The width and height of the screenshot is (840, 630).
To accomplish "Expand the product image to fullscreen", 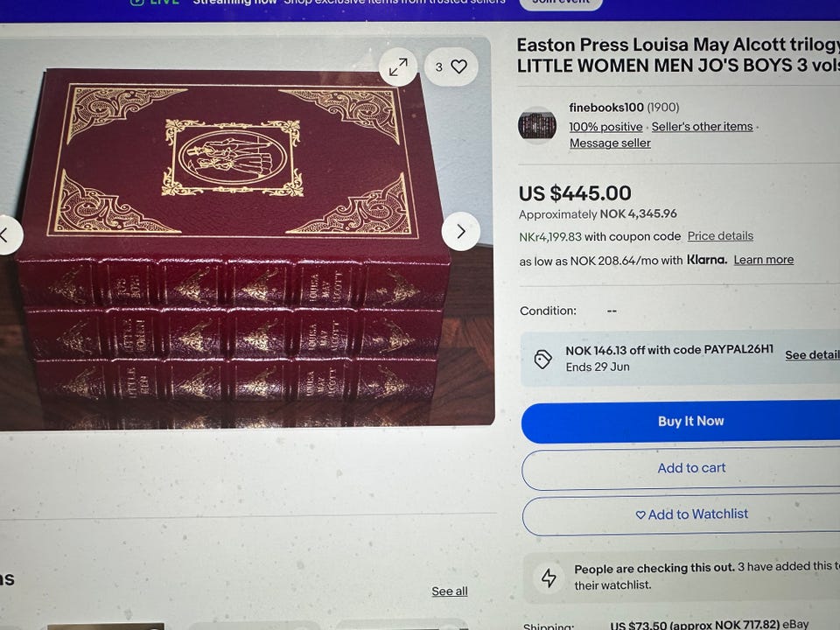I will [x=397, y=67].
